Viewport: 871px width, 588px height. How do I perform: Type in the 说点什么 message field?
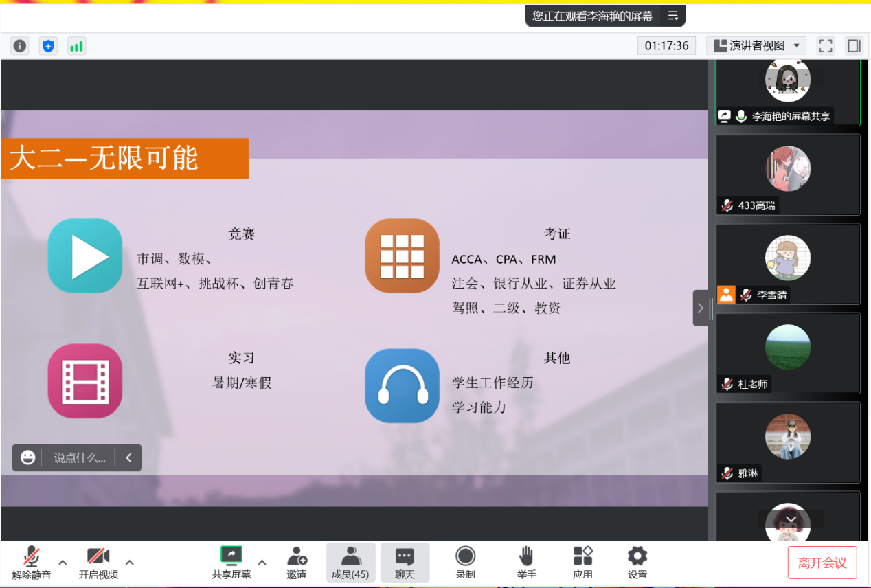click(x=80, y=458)
